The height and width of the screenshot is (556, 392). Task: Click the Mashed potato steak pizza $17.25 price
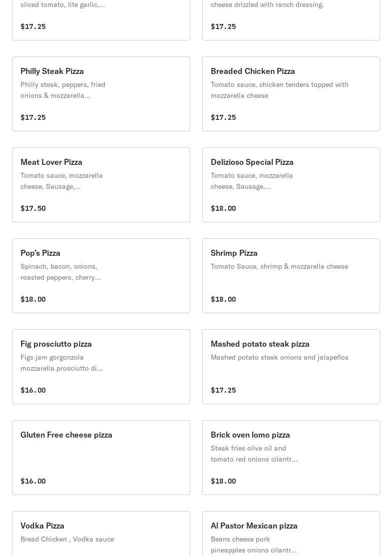click(223, 390)
